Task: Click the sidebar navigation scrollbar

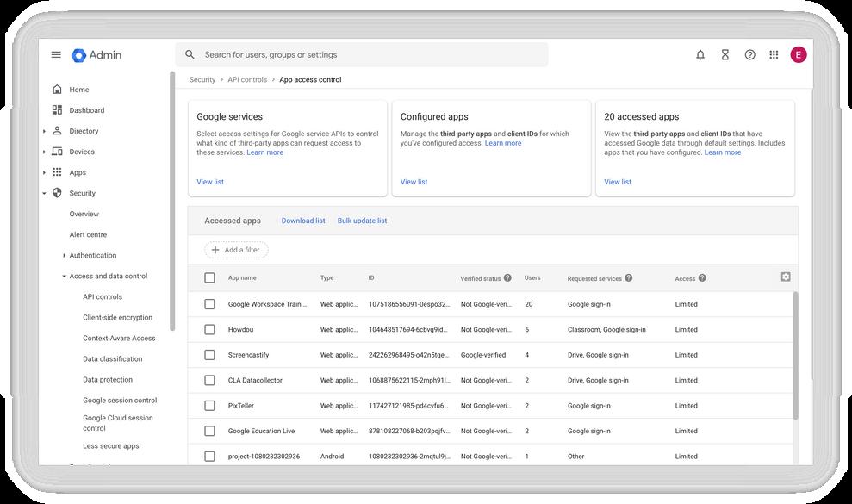Action: pos(172,201)
